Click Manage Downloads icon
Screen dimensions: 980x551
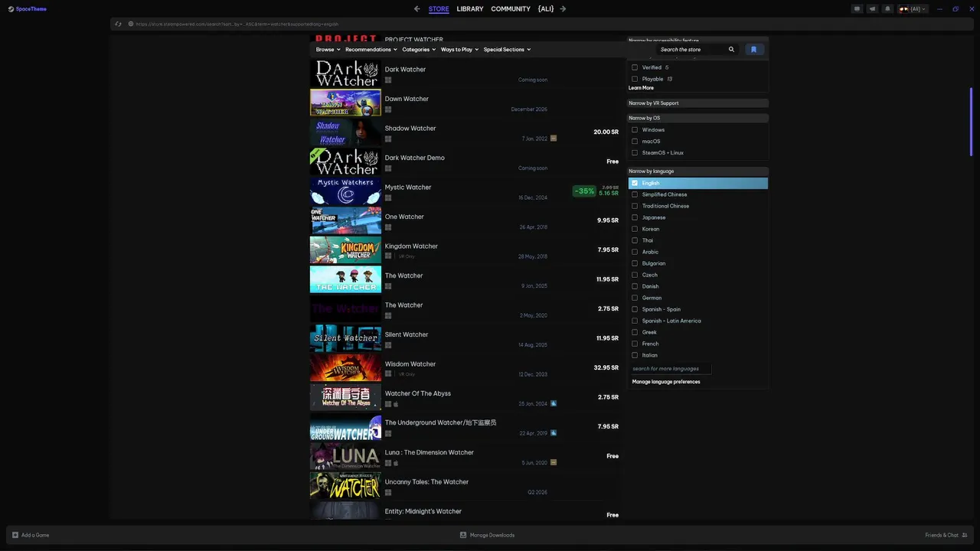pyautogui.click(x=463, y=535)
